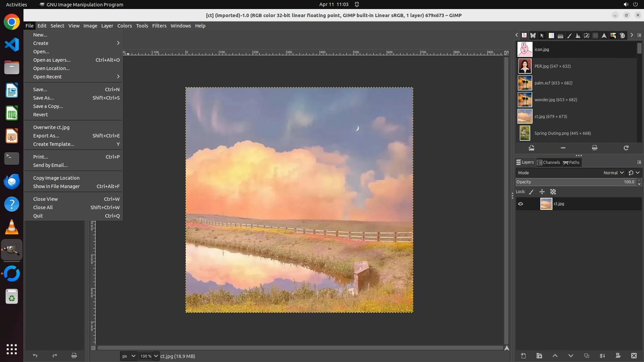
Task: Hide the ct.jpg layer with the eye icon
Action: [521, 204]
